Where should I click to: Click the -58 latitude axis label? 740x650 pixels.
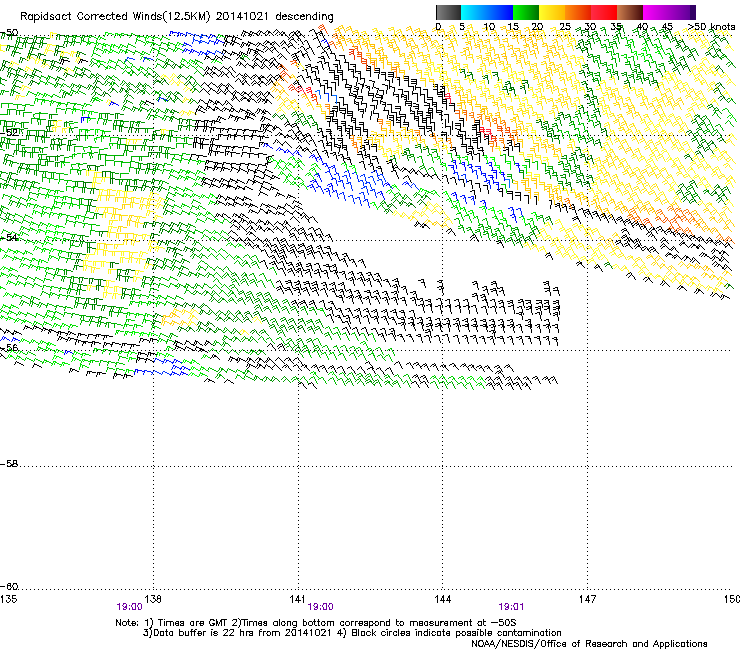point(9,464)
